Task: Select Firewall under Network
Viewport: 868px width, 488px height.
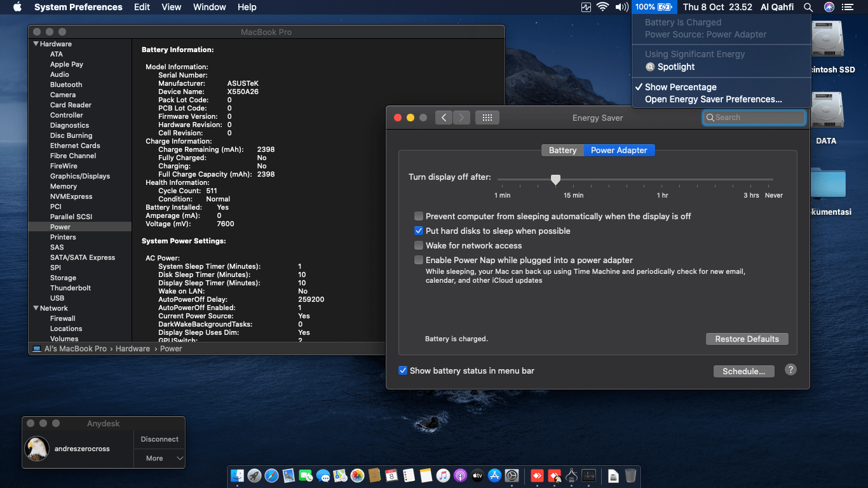Action: (63, 318)
